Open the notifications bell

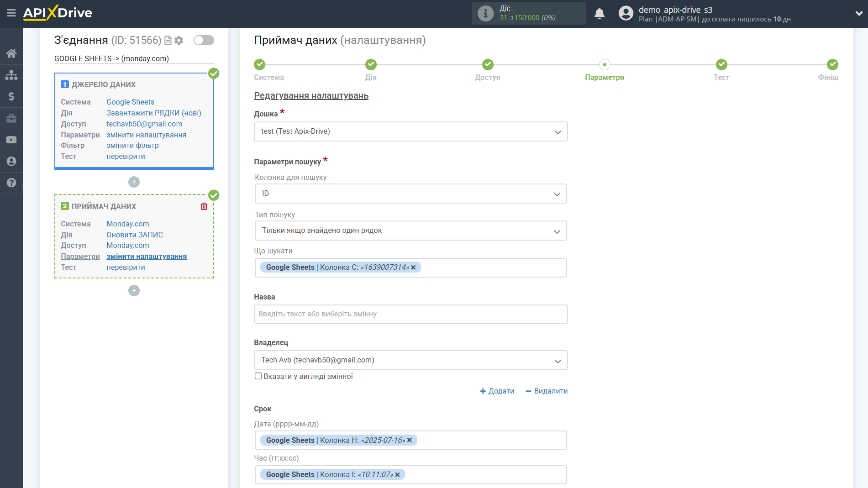pos(600,13)
